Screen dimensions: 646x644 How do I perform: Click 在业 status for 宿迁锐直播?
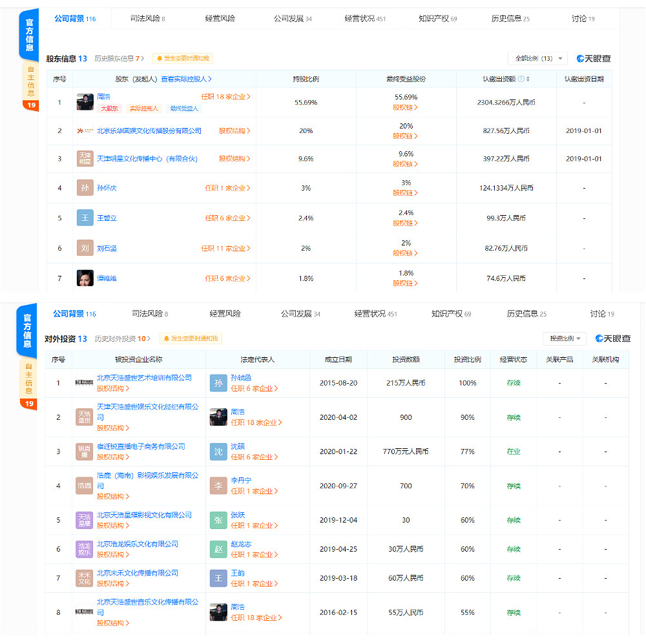click(514, 452)
